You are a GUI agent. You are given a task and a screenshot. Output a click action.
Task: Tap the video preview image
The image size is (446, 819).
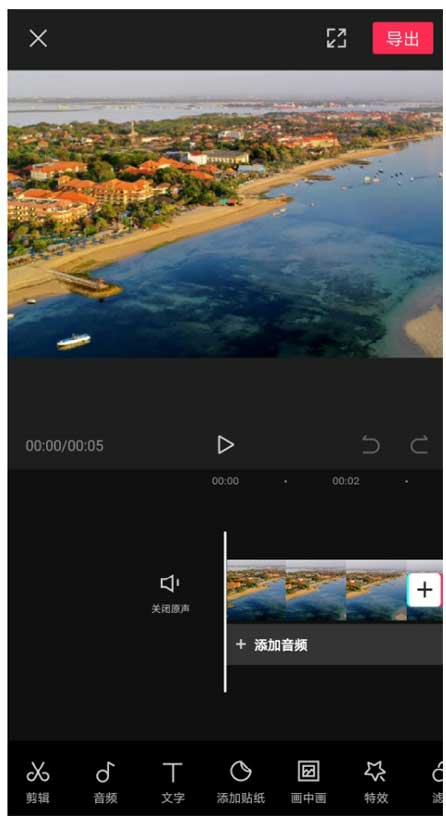[225, 214]
